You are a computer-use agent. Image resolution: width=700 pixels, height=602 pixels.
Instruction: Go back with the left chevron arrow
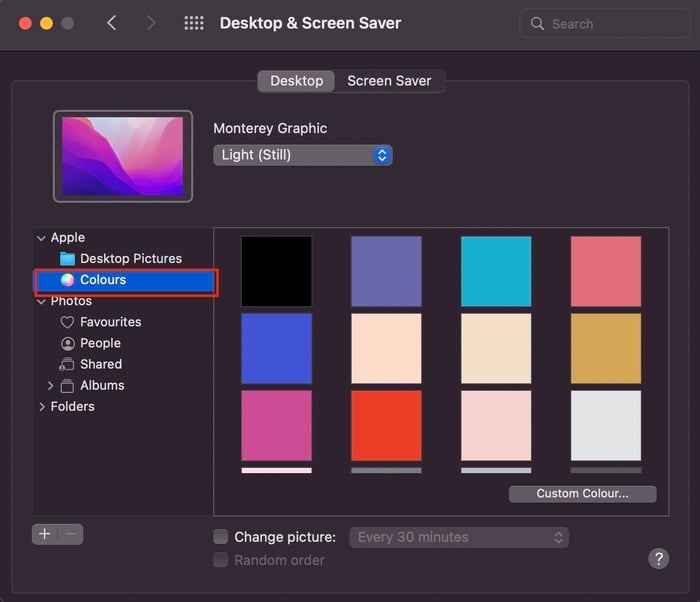[112, 23]
